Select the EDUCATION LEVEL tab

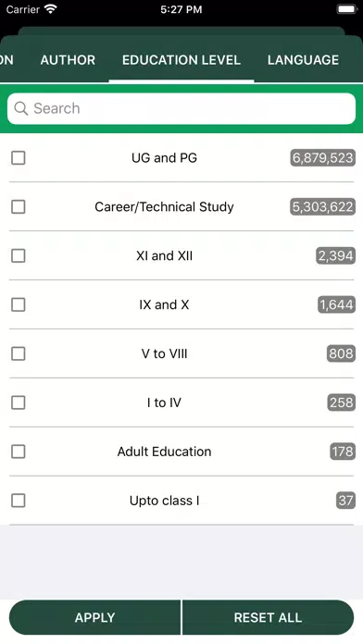tap(181, 60)
